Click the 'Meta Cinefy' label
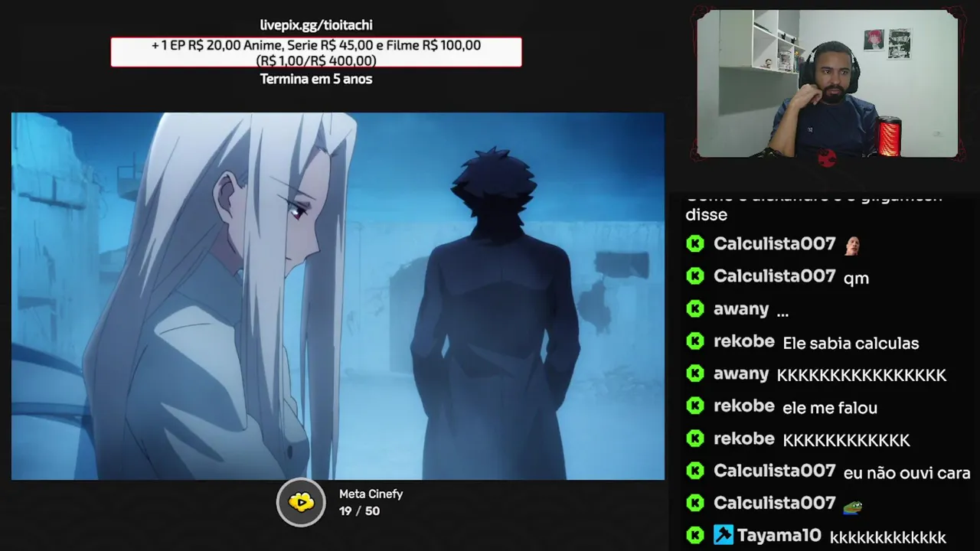 tap(371, 494)
